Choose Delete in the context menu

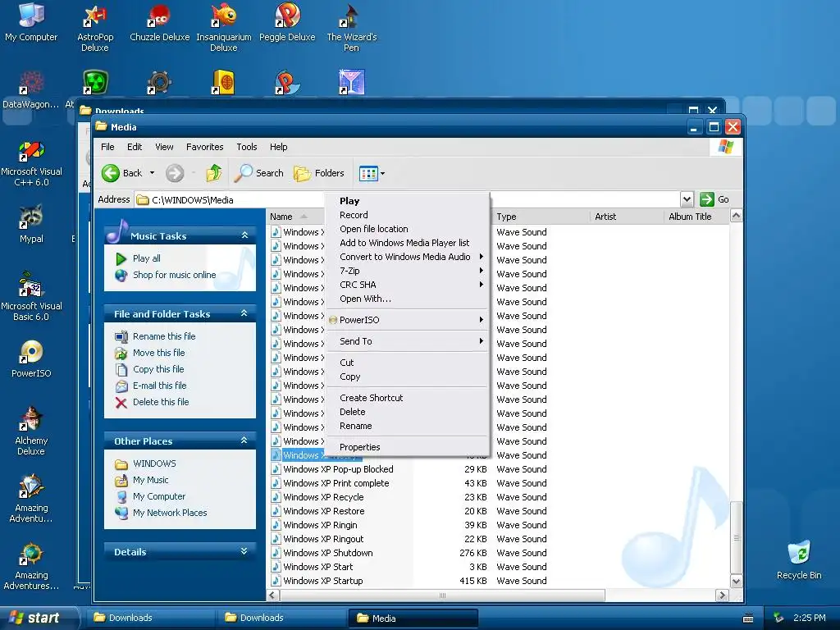point(407,412)
